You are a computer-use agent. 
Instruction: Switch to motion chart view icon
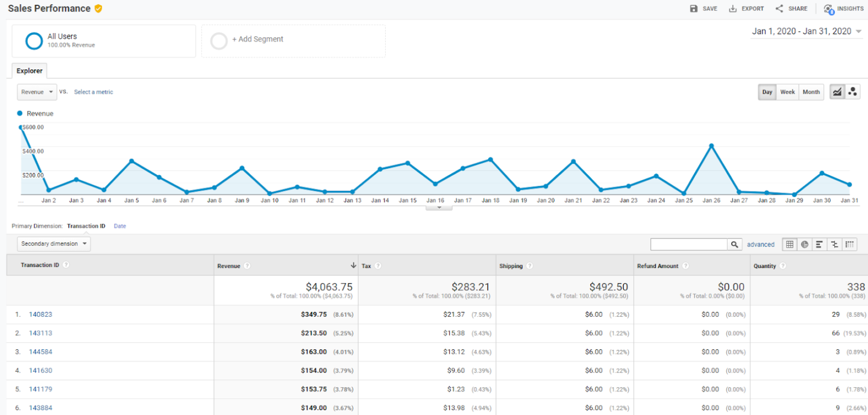point(852,92)
